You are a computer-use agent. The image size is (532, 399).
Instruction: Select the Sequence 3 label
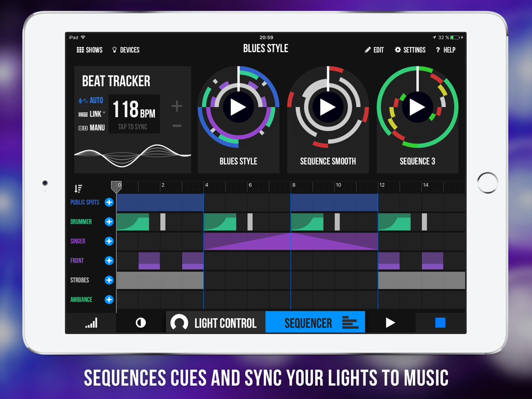pos(417,161)
